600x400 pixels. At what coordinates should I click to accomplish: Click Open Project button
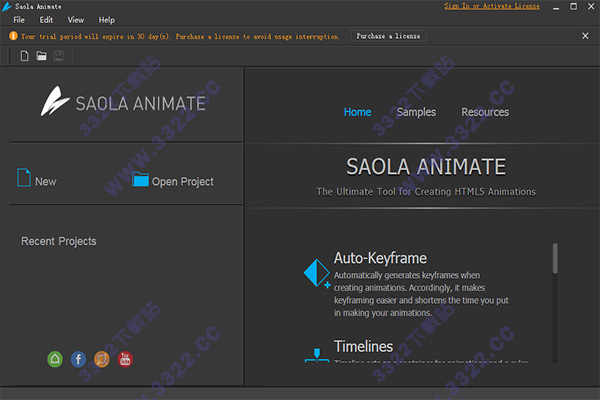(x=173, y=180)
